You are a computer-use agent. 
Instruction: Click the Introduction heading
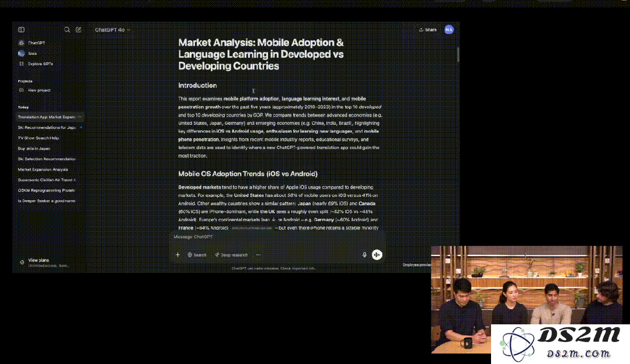click(197, 86)
